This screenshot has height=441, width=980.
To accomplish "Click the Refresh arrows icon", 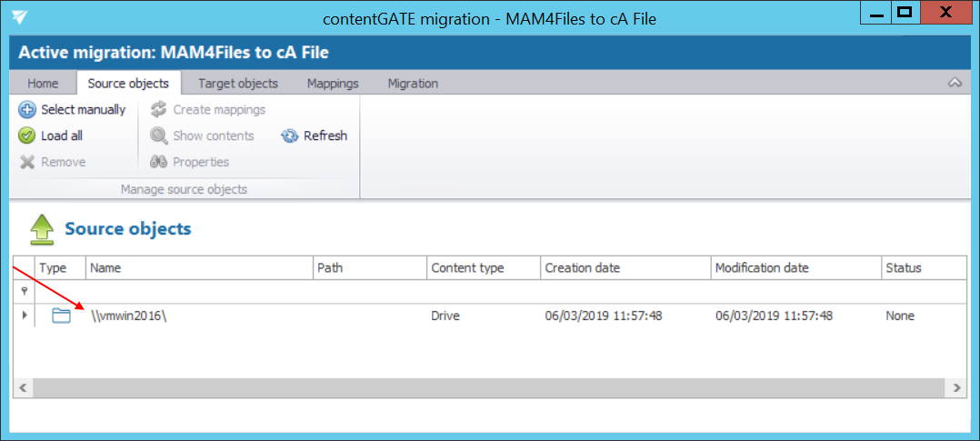I will 290,136.
